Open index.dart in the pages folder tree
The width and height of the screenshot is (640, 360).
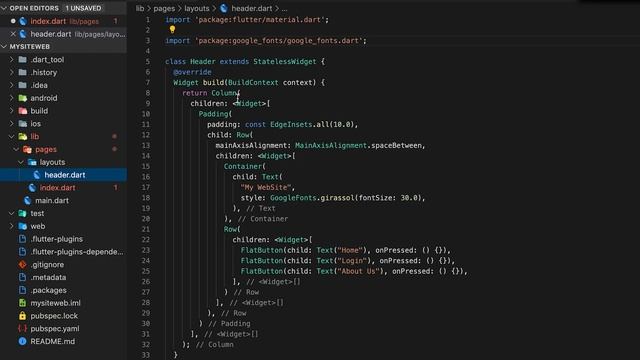63,188
